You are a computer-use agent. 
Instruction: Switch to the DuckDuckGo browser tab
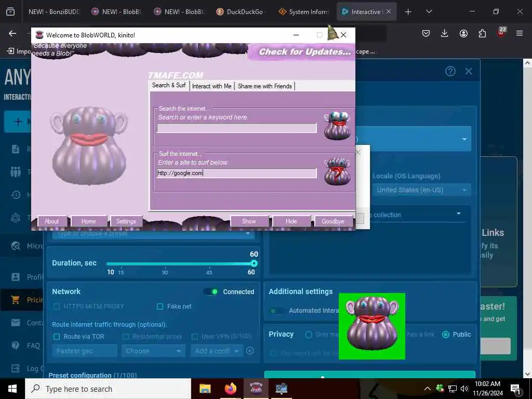tap(242, 11)
